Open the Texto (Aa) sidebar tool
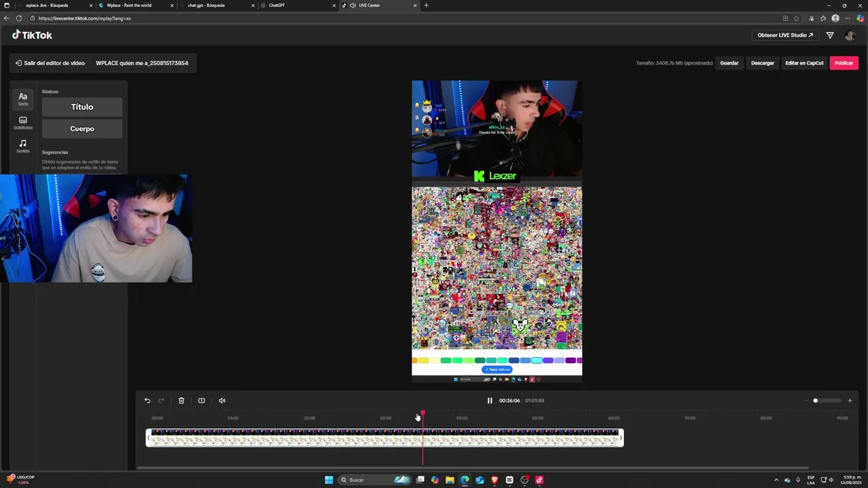The height and width of the screenshot is (488, 868). coord(23,99)
